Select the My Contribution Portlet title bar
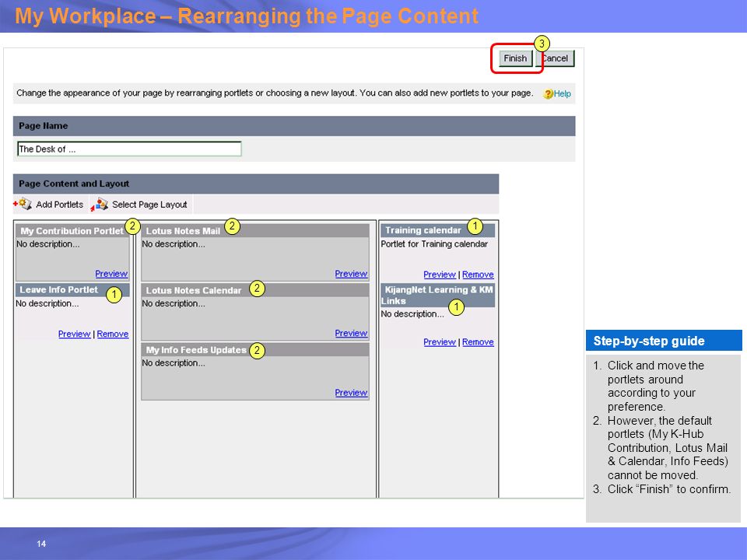 (72, 231)
